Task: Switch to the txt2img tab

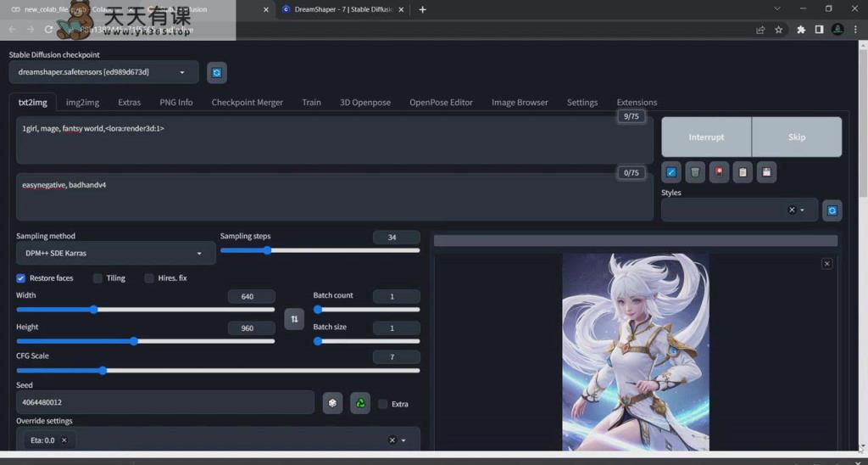Action: pyautogui.click(x=33, y=103)
